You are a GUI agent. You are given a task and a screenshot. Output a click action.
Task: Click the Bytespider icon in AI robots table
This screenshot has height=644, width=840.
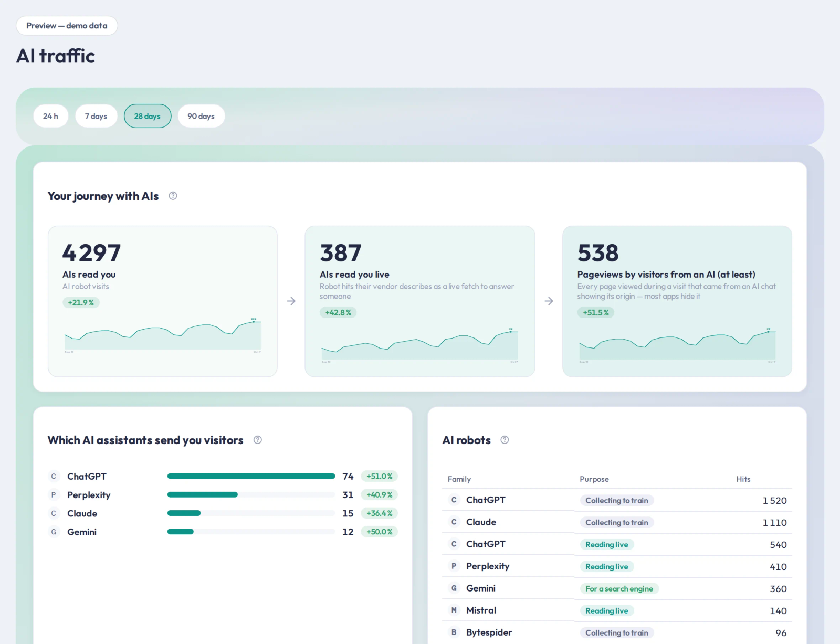[x=454, y=632]
